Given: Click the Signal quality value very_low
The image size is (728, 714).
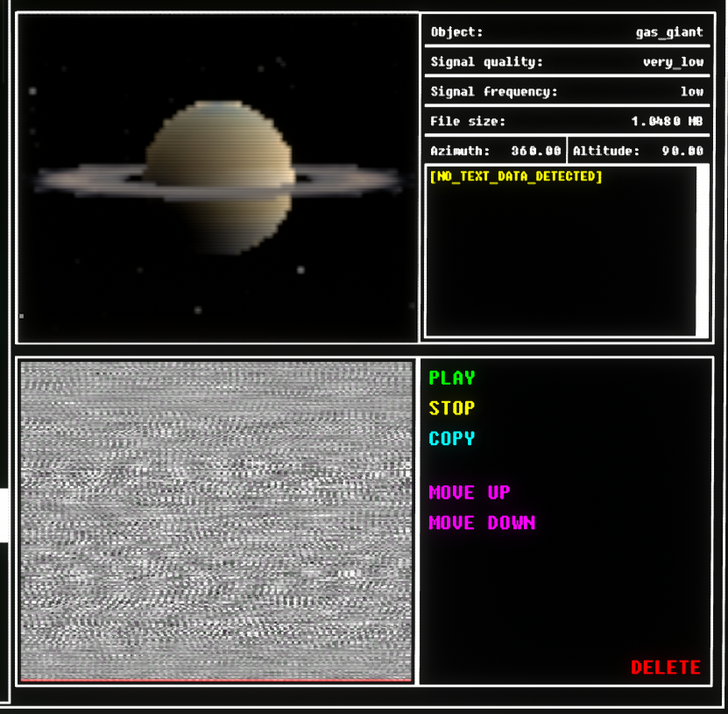Looking at the screenshot, I should [672, 62].
